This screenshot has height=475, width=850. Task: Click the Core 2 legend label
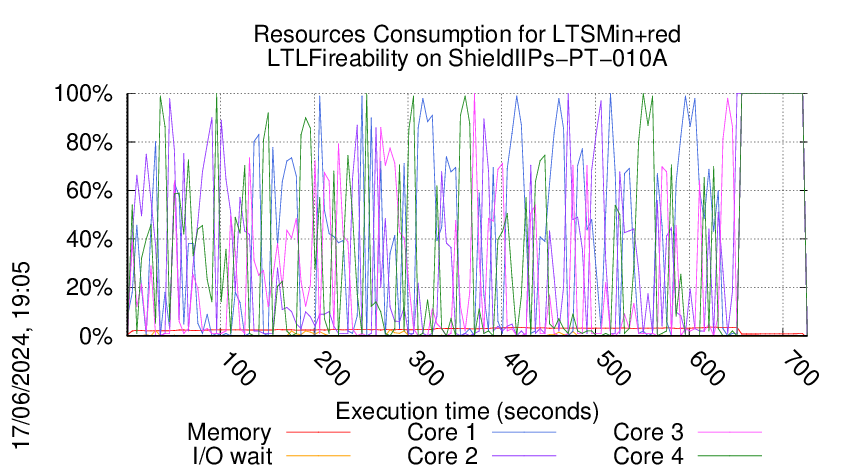(442, 456)
